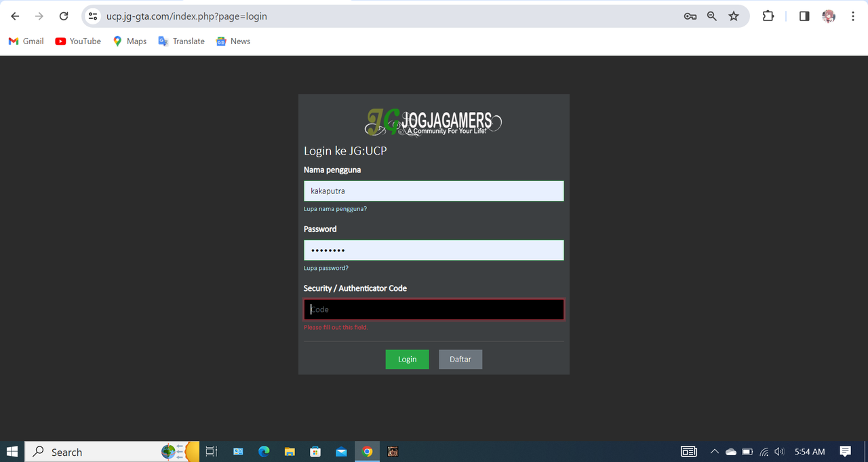This screenshot has width=868, height=462.
Task: Open the OneDrive cloud tray icon
Action: [x=731, y=452]
